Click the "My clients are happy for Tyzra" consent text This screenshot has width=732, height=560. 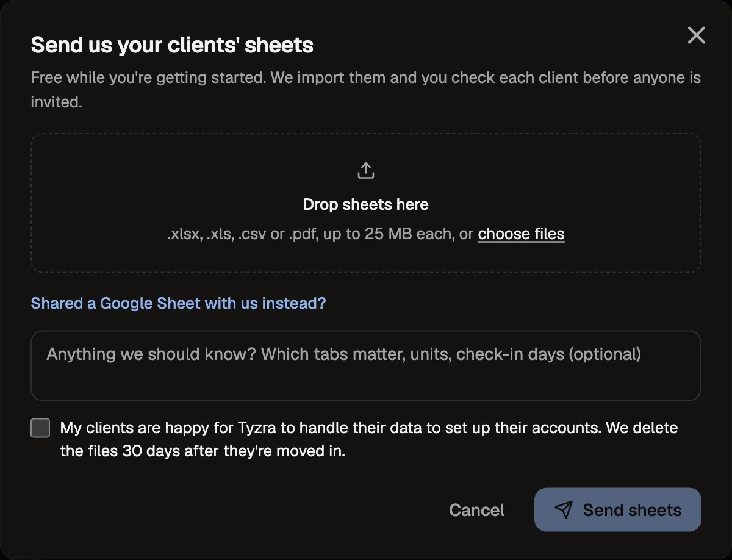[369, 440]
